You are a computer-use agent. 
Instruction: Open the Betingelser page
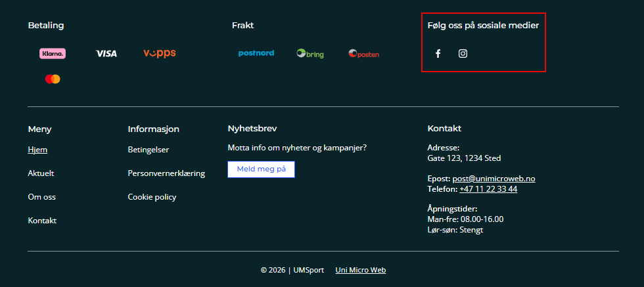pyautogui.click(x=149, y=150)
